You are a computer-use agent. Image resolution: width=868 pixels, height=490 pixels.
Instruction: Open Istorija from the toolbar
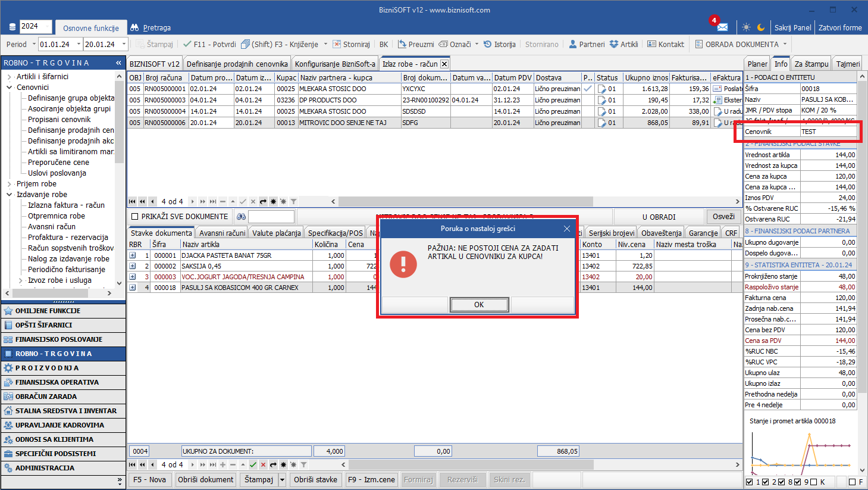tap(499, 44)
